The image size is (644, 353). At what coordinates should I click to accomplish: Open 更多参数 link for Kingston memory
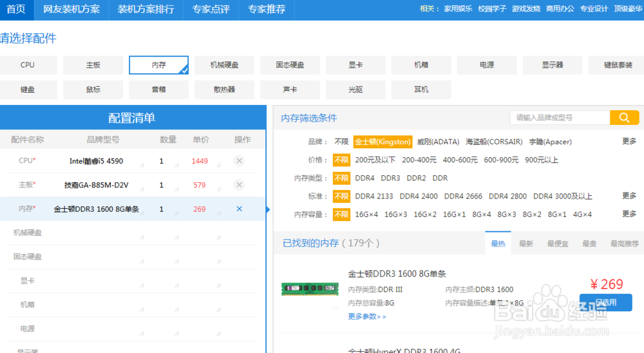(367, 316)
